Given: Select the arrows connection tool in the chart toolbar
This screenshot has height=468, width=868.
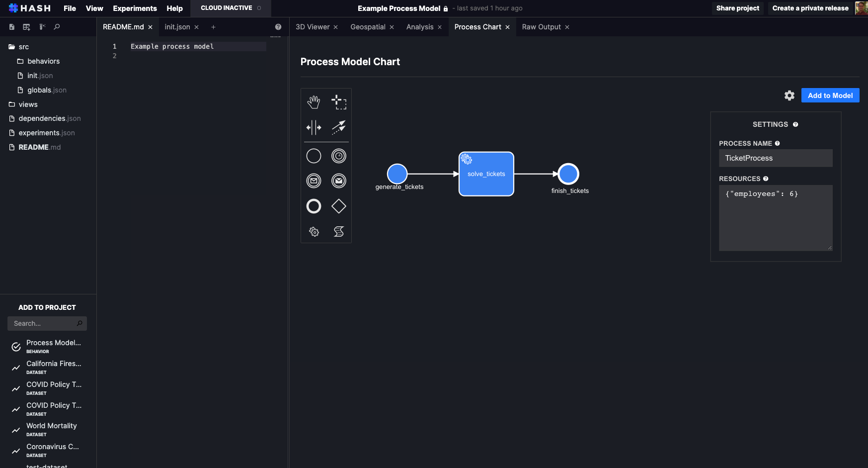Looking at the screenshot, I should point(339,127).
